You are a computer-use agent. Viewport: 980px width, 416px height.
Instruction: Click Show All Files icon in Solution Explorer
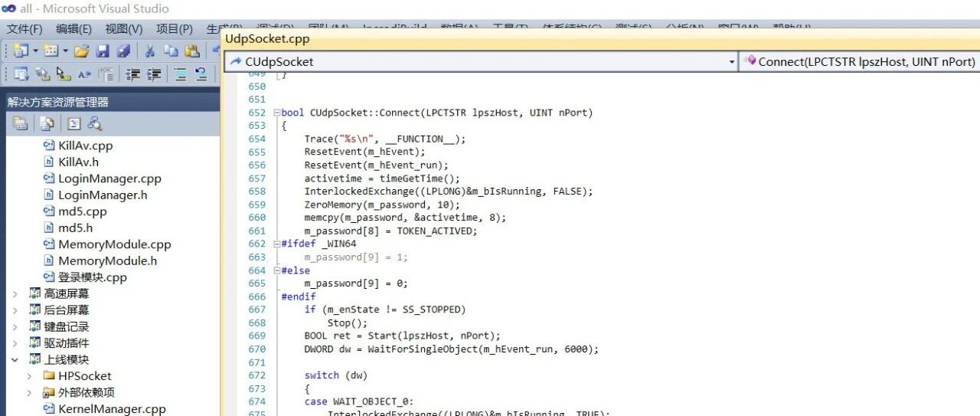click(47, 123)
